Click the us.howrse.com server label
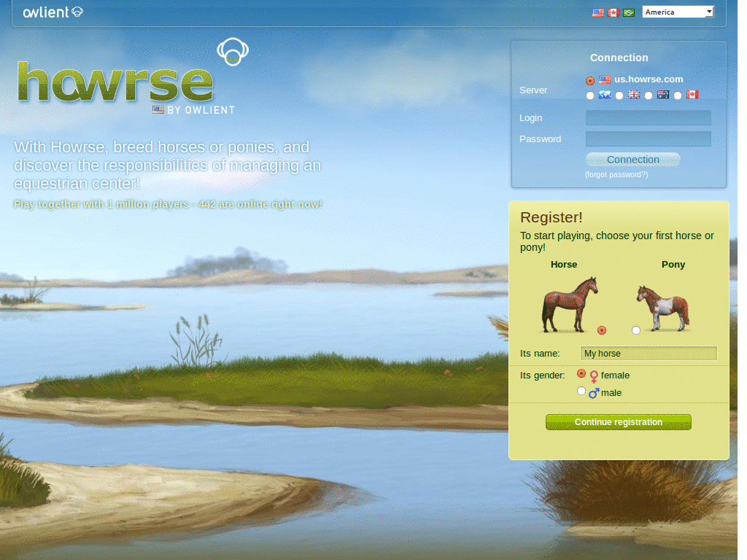The image size is (747, 560). tap(649, 79)
